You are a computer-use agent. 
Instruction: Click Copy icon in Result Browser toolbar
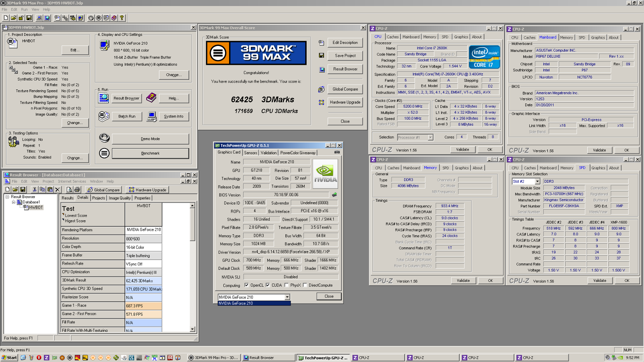coord(42,189)
